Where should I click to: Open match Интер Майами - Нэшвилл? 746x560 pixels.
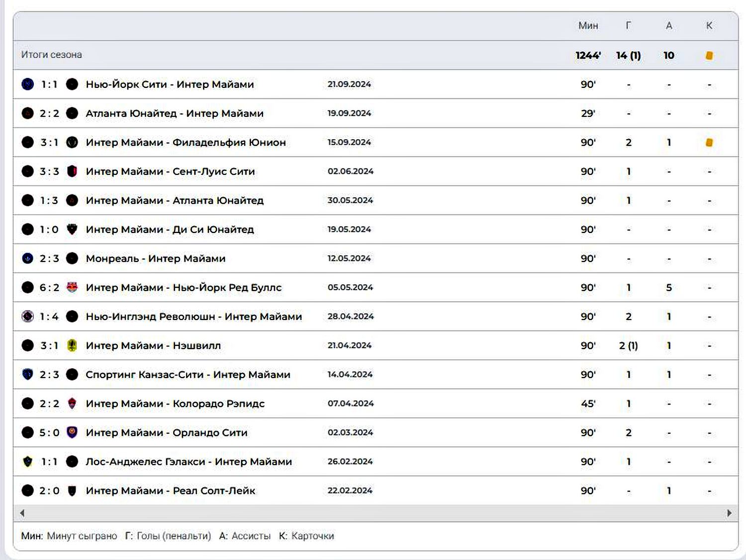pyautogui.click(x=153, y=345)
